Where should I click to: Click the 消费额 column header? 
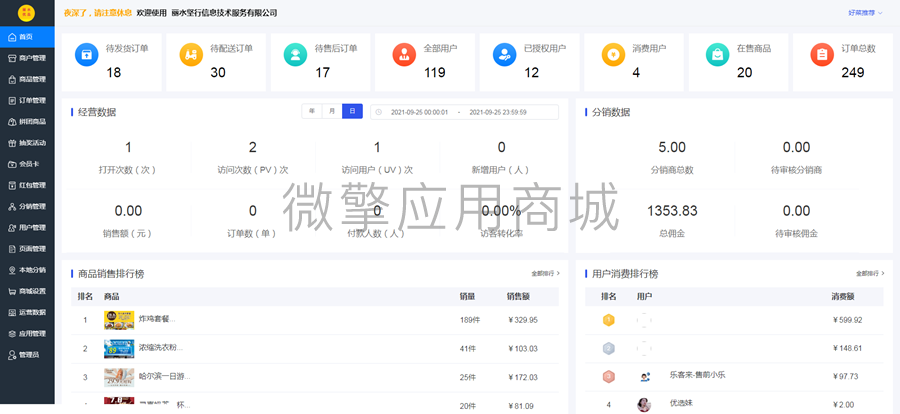point(843,296)
